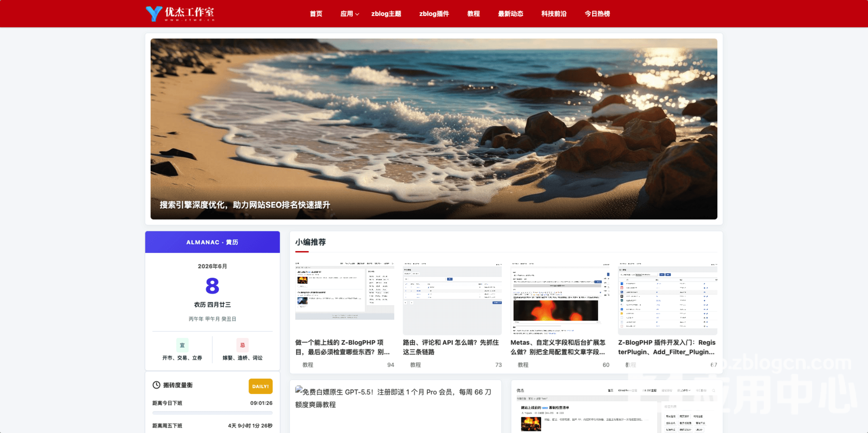Image resolution: width=868 pixels, height=433 pixels.
Task: Go to the zblog主题 page
Action: click(x=386, y=14)
